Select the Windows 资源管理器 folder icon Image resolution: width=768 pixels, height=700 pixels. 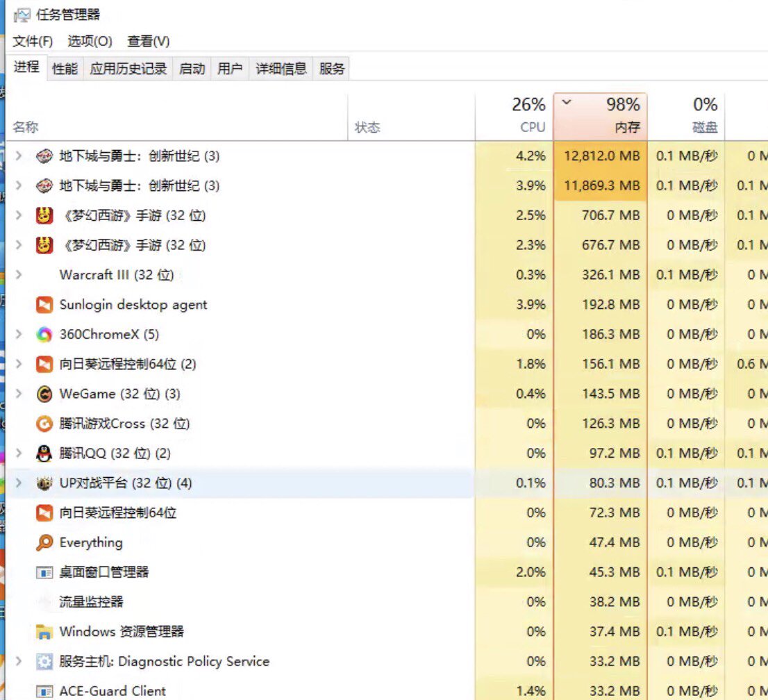[44, 632]
